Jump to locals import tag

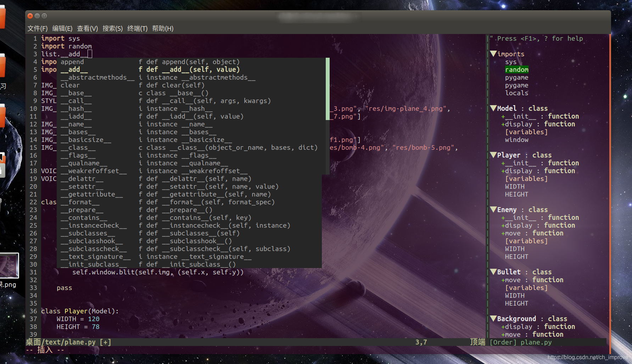tap(517, 93)
